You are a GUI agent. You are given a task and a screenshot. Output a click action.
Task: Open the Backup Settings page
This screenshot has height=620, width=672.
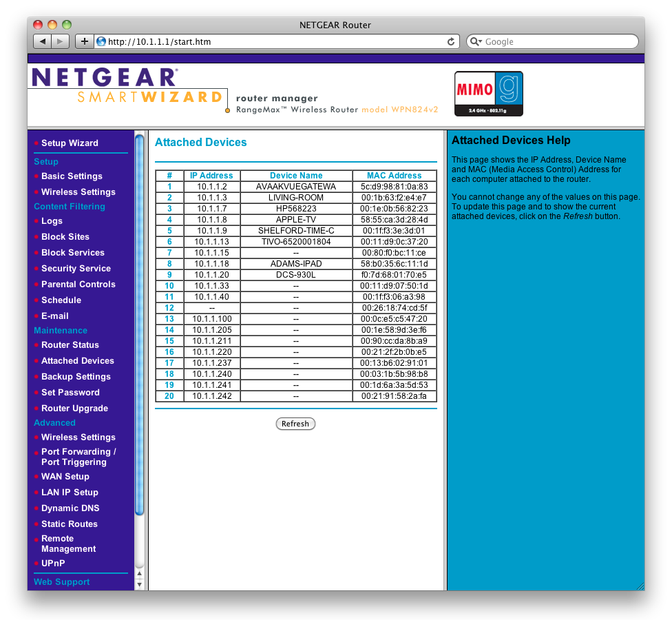(x=76, y=377)
